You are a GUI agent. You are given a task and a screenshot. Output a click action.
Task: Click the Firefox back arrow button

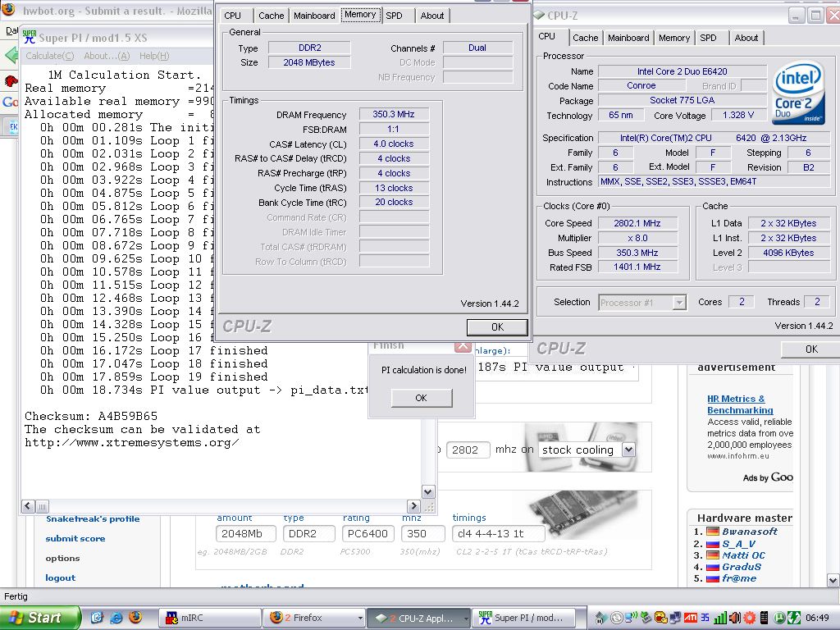(11, 55)
